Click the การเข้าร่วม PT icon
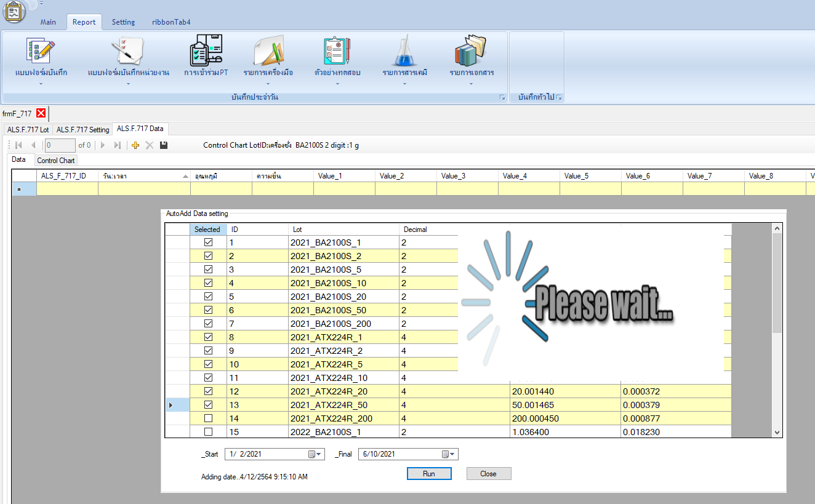Image resolution: width=815 pixels, height=504 pixels. (x=206, y=52)
